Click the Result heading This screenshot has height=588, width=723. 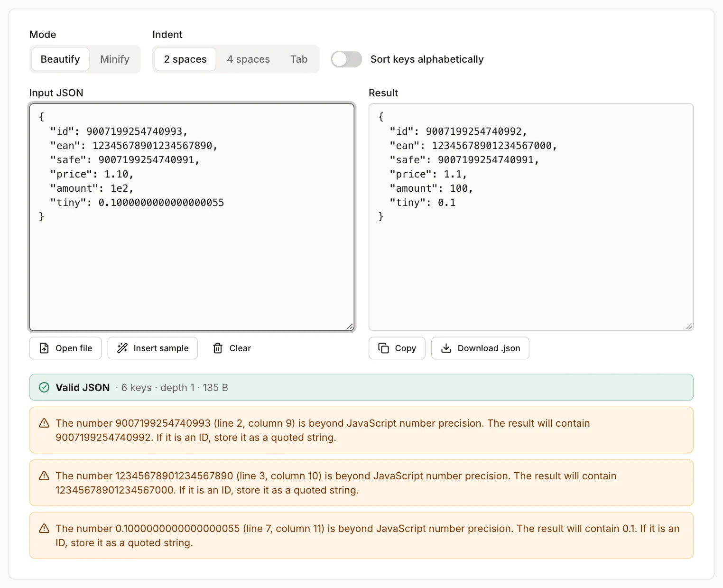click(x=383, y=93)
